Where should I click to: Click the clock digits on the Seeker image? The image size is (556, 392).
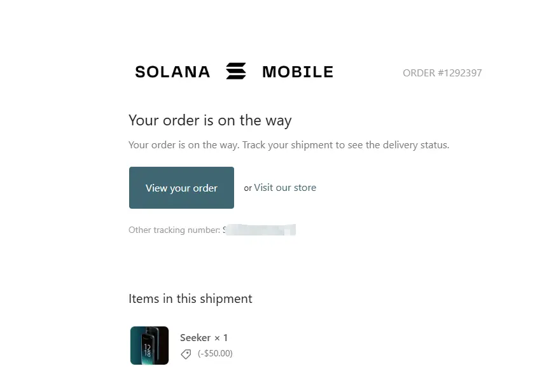click(147, 351)
